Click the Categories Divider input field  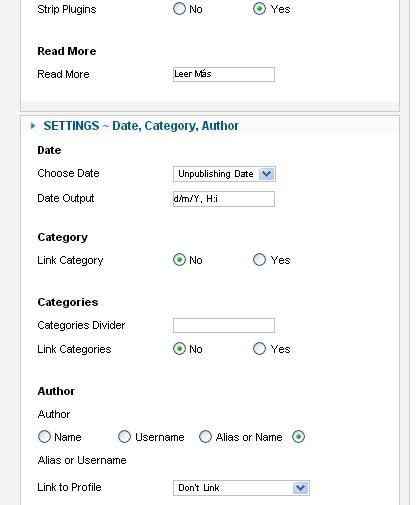224,325
